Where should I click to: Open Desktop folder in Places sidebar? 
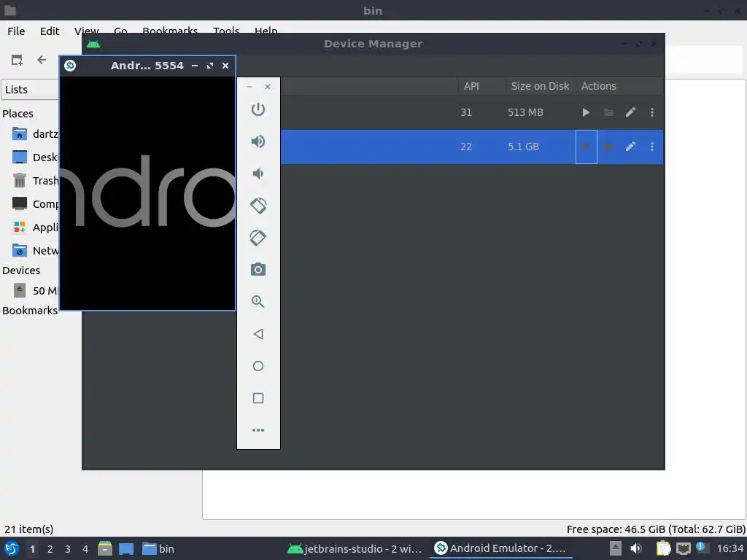pyautogui.click(x=35, y=157)
